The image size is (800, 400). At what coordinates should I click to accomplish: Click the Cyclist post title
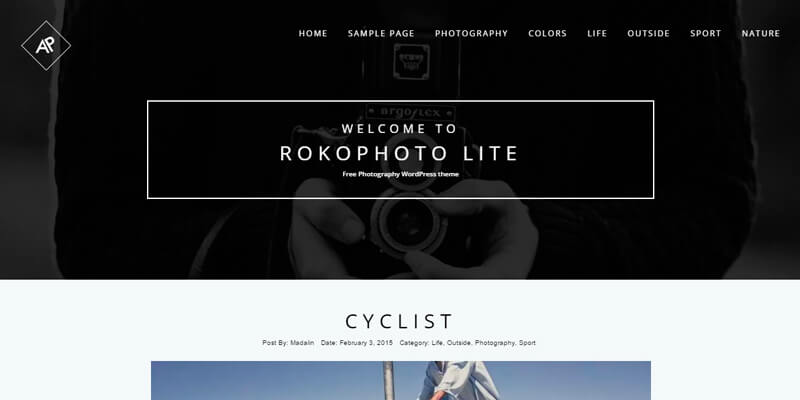tap(399, 321)
